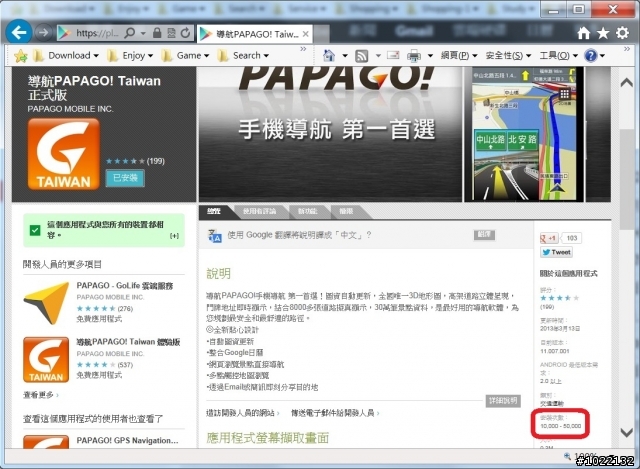Viewport: 640px width, 469px height.
Task: Click the PAPAGO Taiwan 體驗版 app icon
Action: coord(46,360)
